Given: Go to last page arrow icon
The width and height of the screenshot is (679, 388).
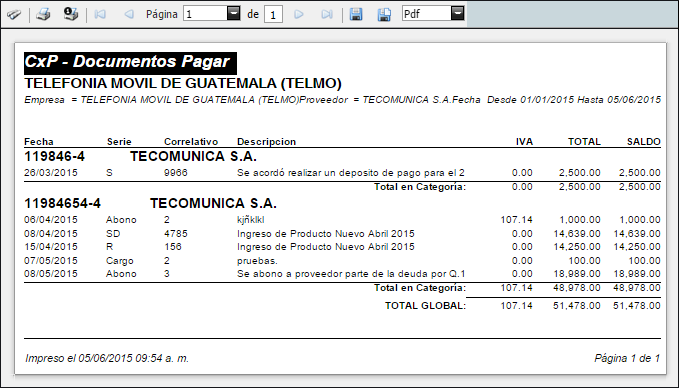Looking at the screenshot, I should pyautogui.click(x=327, y=14).
